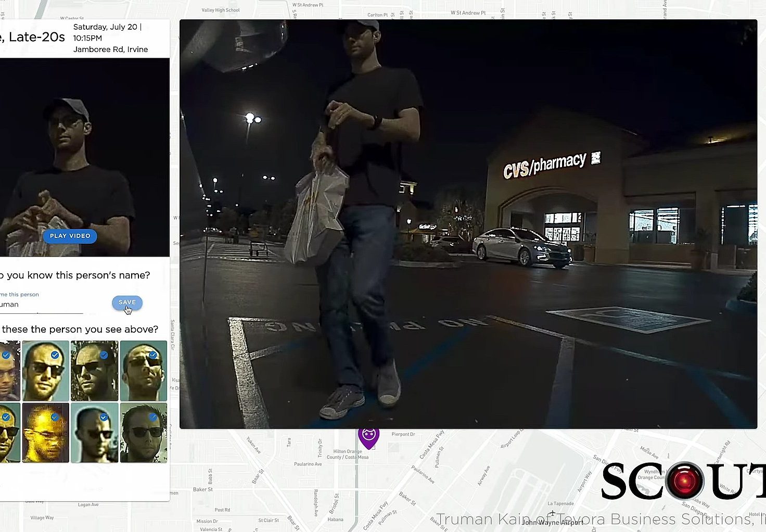Click 'Hilton Orange County / Costa Mesa' map label

(348, 454)
